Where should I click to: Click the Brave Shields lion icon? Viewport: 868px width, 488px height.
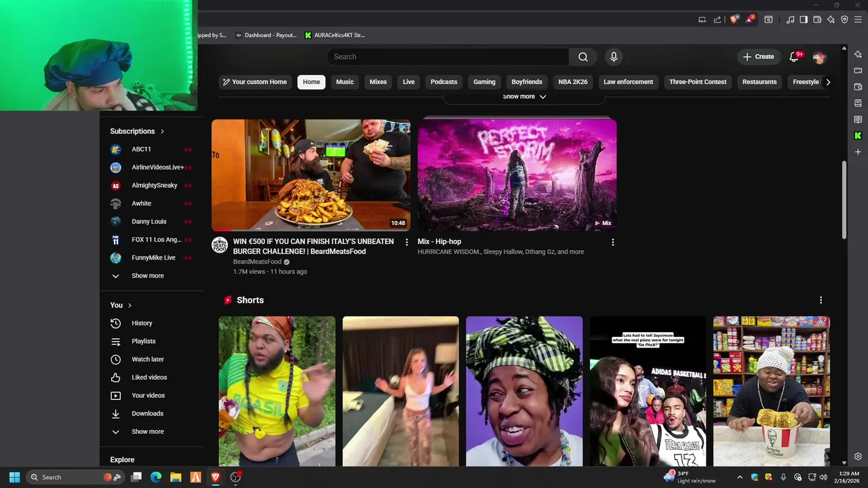(x=734, y=20)
